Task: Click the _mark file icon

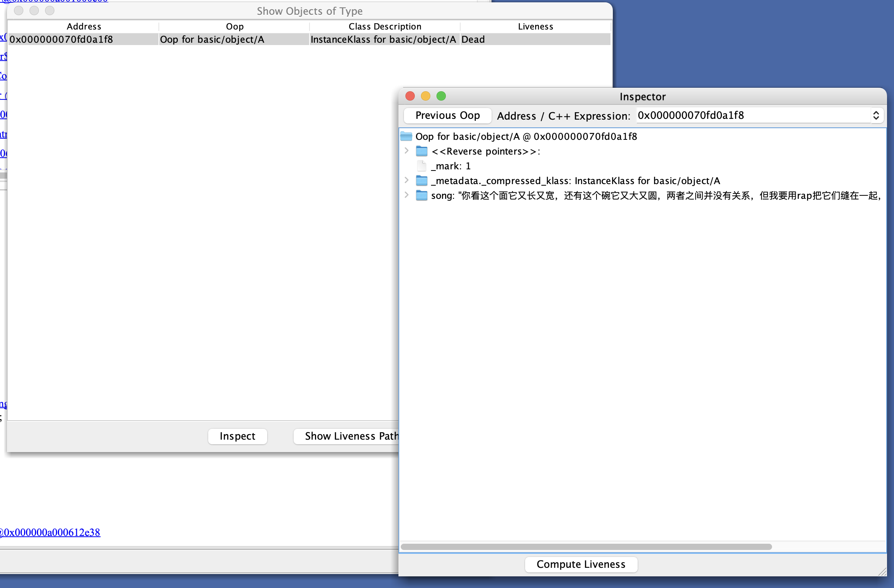Action: (421, 166)
